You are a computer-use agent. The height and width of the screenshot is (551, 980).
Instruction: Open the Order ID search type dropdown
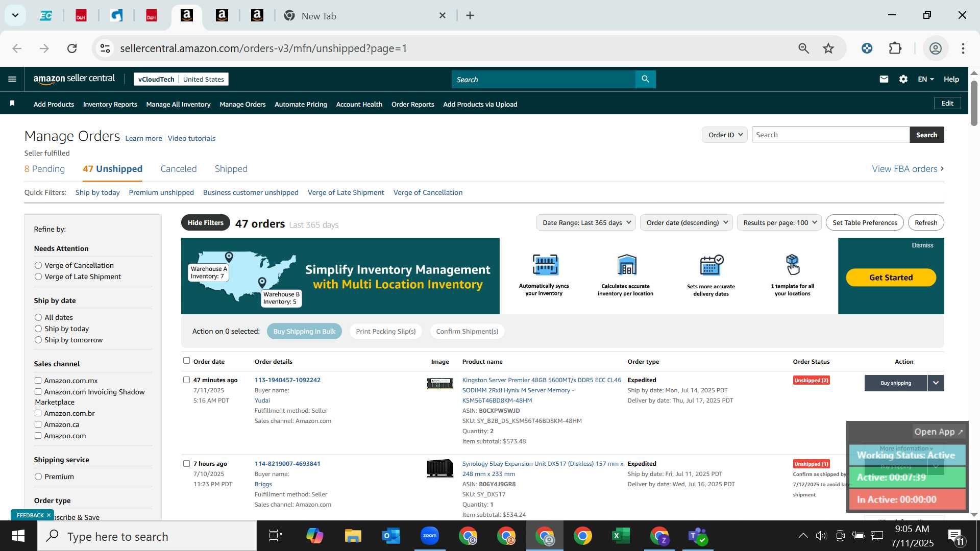725,135
